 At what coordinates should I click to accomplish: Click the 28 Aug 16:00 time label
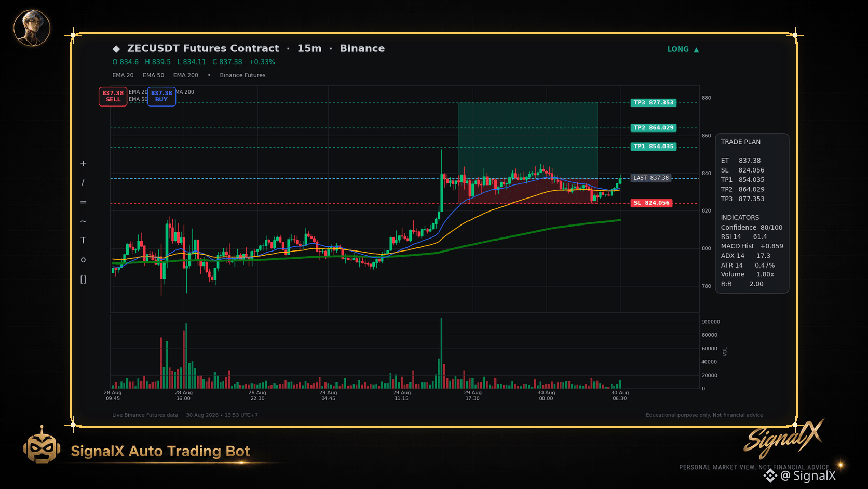pos(183,395)
